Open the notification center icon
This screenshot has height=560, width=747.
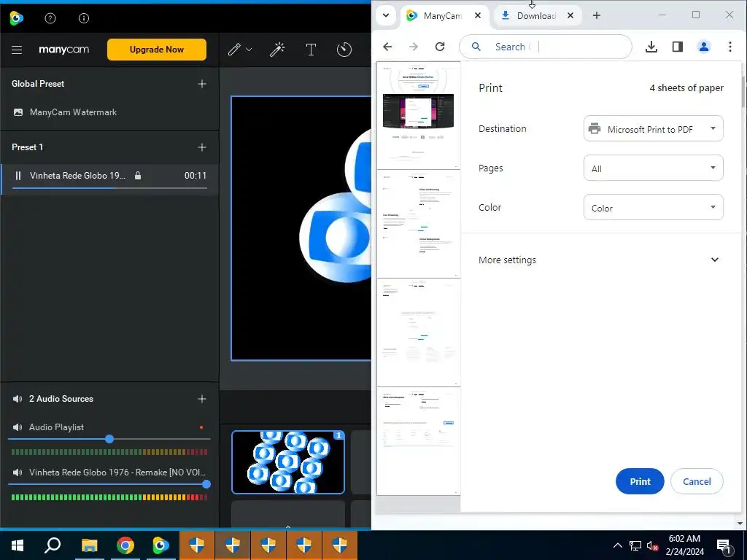pyautogui.click(x=724, y=546)
